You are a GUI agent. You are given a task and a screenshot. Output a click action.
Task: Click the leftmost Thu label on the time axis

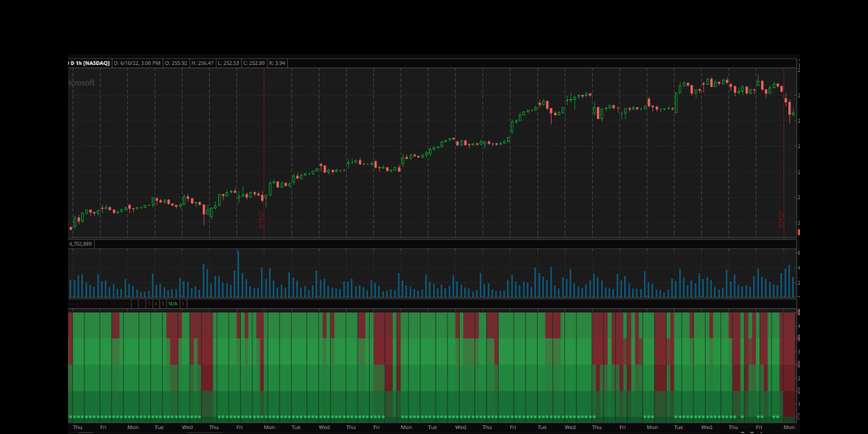(x=77, y=427)
